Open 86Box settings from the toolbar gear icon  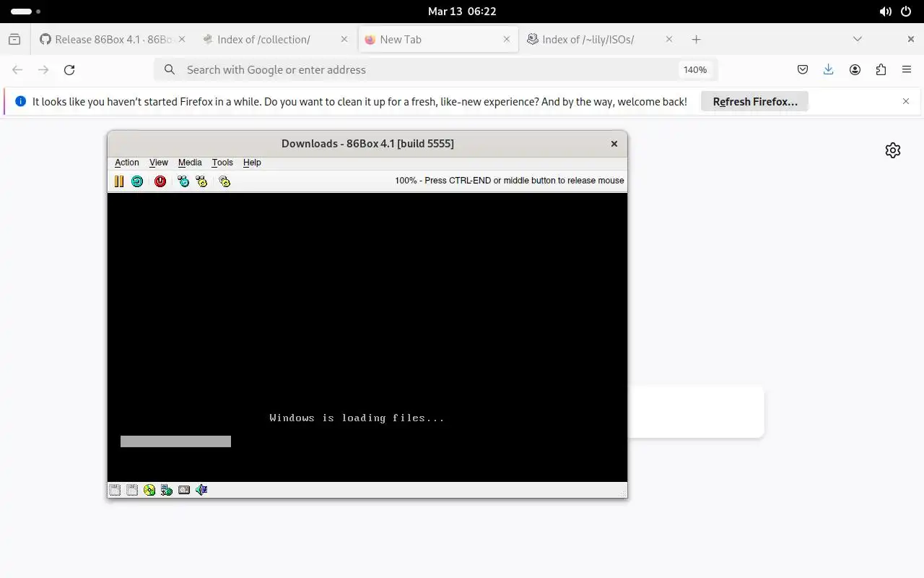click(x=225, y=181)
